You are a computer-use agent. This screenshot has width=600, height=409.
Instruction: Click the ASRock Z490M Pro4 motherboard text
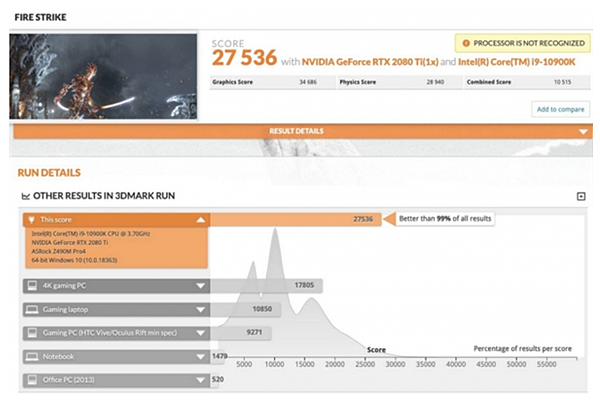(x=59, y=251)
